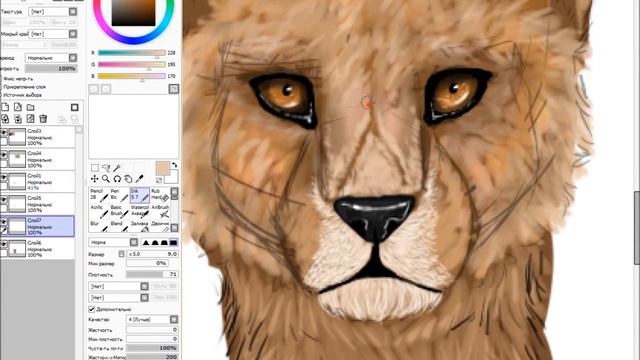Choose the Blur brush
Screen dimensions: 640x360
99,226
